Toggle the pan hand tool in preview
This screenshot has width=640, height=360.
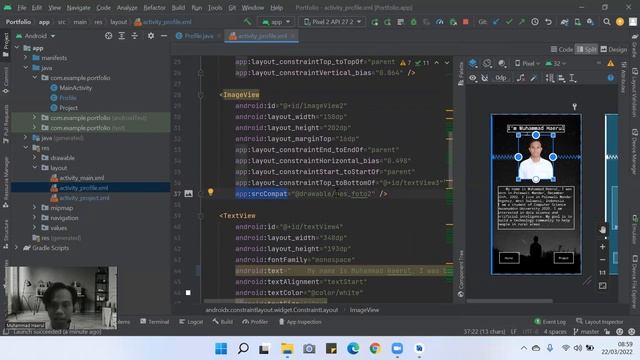coord(603,229)
